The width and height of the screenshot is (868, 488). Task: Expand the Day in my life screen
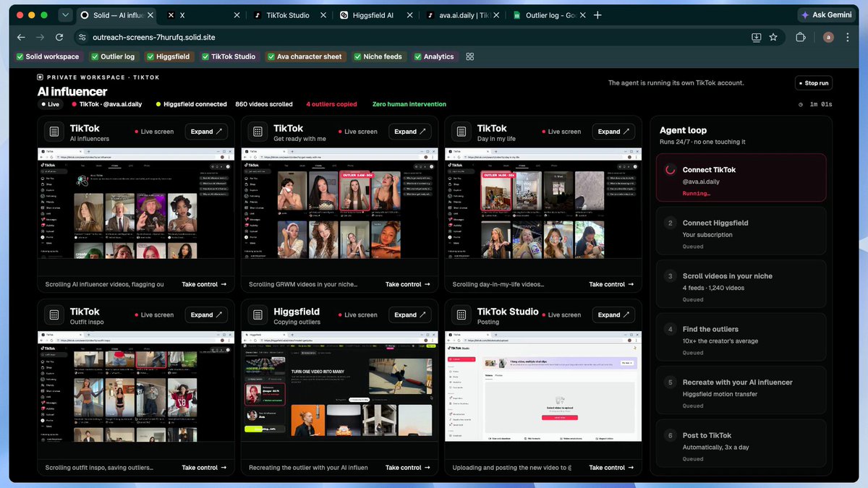tap(614, 132)
